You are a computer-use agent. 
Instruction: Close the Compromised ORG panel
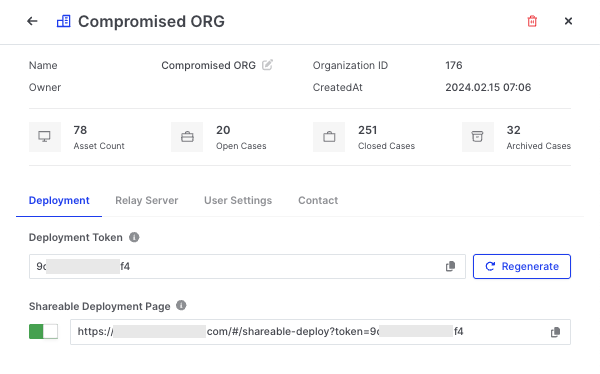pos(568,21)
